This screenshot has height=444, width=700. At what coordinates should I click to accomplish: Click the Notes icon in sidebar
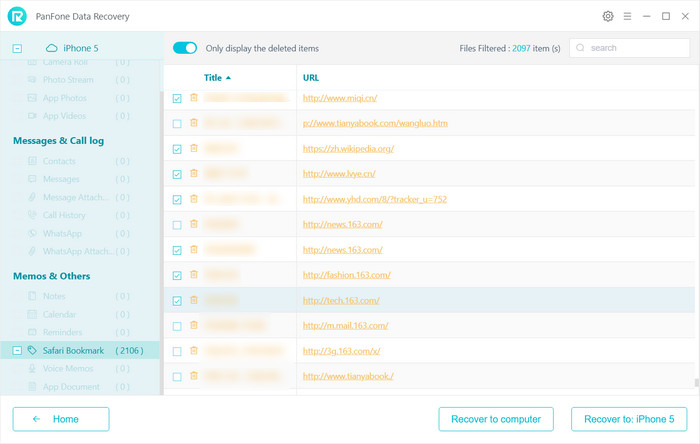[x=32, y=296]
